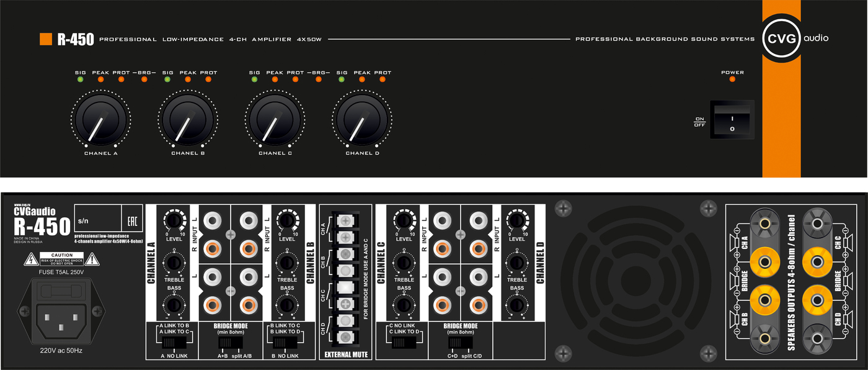Click the orange POWER indicator LED
Screen dimensions: 868x370
click(732, 79)
